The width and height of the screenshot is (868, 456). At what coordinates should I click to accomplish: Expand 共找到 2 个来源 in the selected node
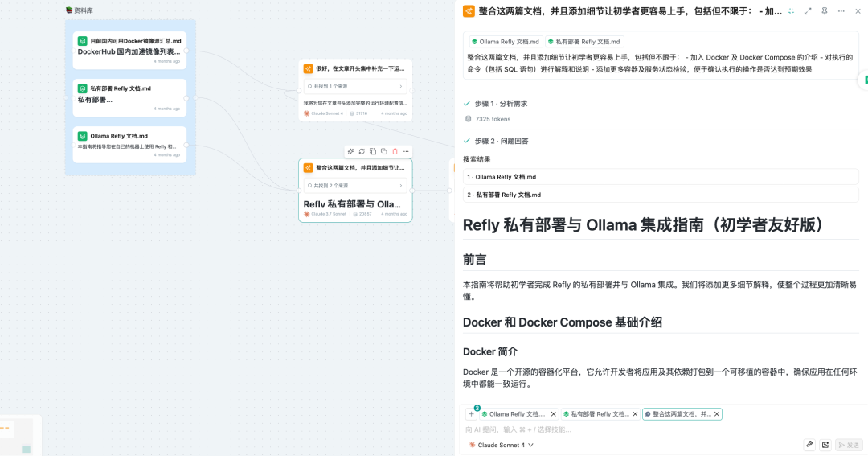pos(355,186)
